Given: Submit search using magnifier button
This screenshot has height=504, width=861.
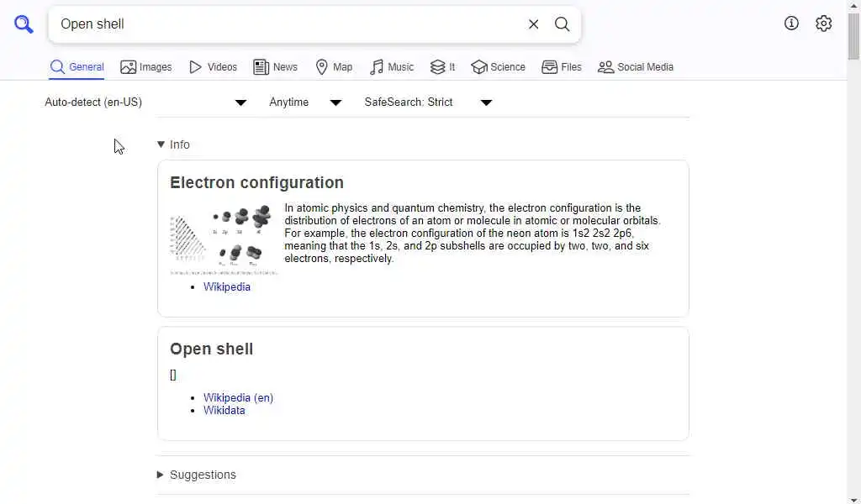Looking at the screenshot, I should pos(563,24).
